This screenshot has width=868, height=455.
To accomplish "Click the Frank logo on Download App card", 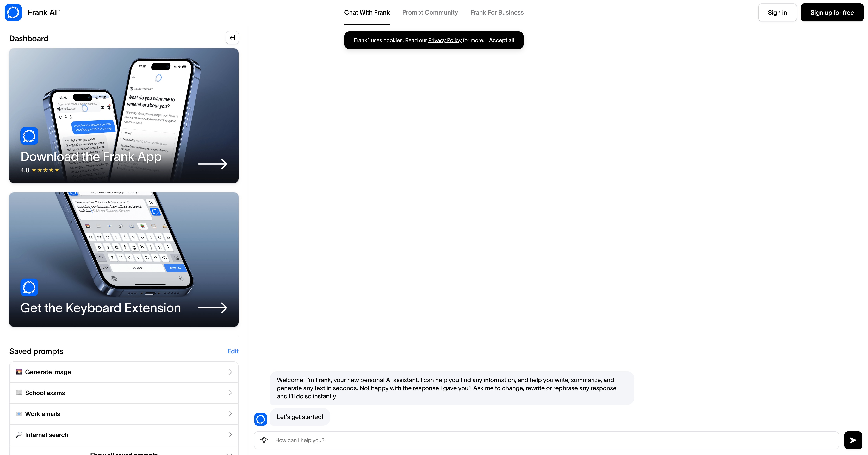I will tap(29, 136).
